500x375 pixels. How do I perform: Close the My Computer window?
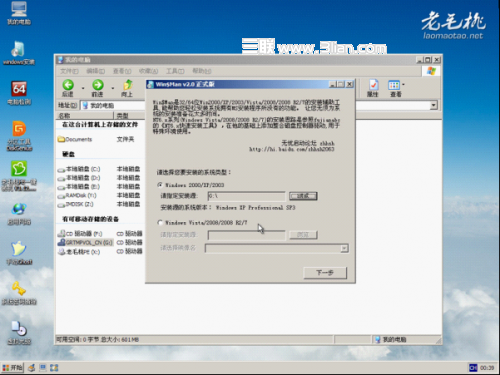[x=437, y=60]
